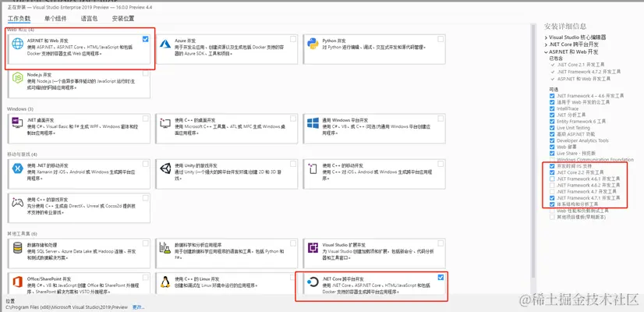Image resolution: width=644 pixels, height=312 pixels.
Task: Click the C++ mobile development icon
Action: tap(313, 168)
